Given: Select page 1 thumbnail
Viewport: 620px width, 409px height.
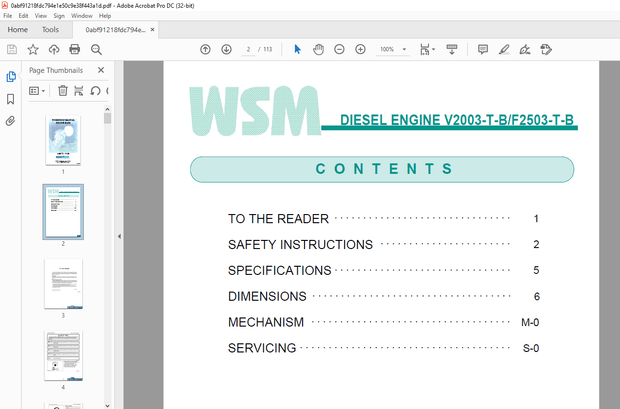Looking at the screenshot, I should tap(63, 140).
